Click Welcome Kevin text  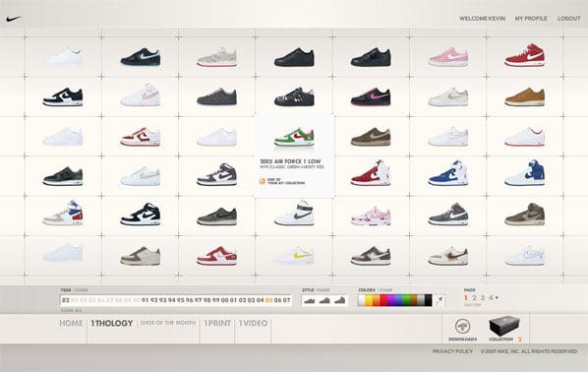(x=482, y=19)
